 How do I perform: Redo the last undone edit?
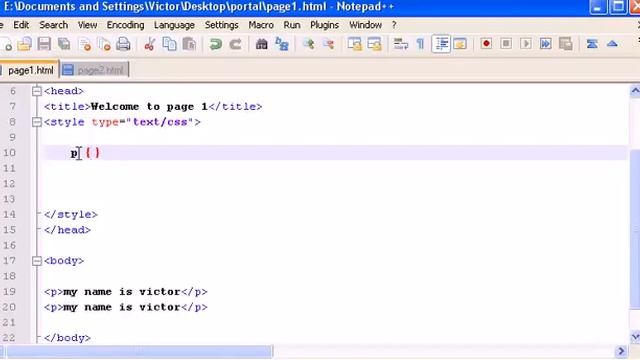point(236,44)
